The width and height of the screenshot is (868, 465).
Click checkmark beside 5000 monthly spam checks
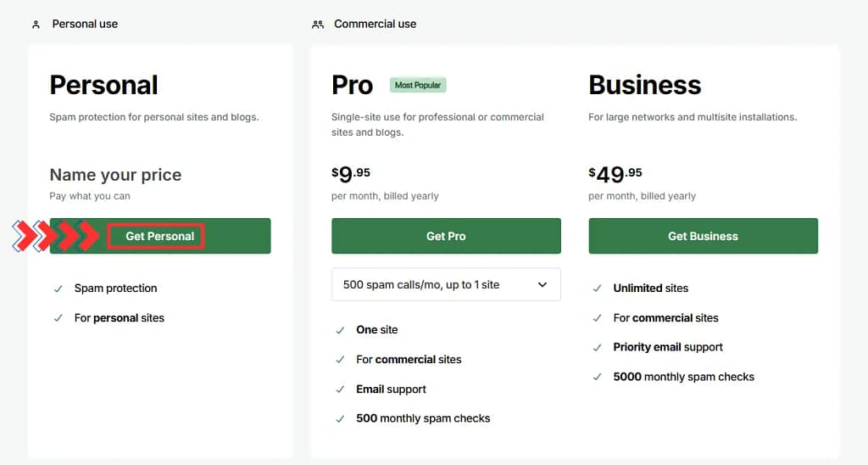coord(598,377)
